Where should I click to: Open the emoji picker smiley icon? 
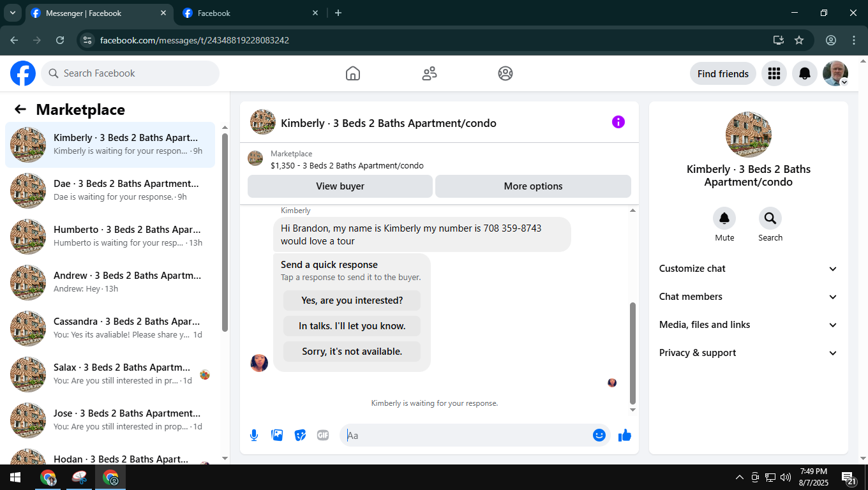pos(599,435)
